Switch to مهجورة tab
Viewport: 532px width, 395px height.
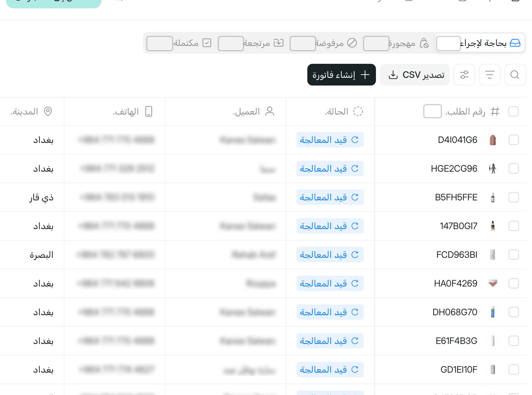click(396, 43)
